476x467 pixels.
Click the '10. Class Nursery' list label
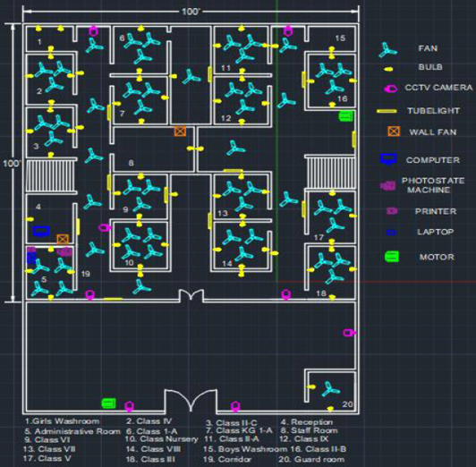[x=161, y=439]
